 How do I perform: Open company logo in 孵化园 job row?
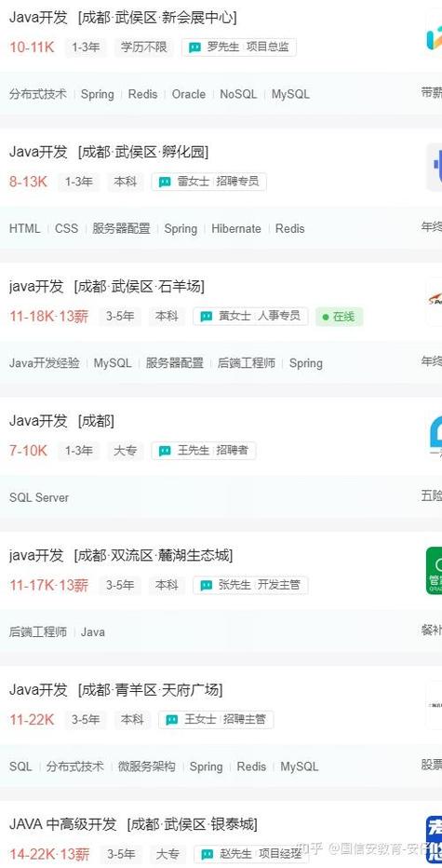(435, 168)
